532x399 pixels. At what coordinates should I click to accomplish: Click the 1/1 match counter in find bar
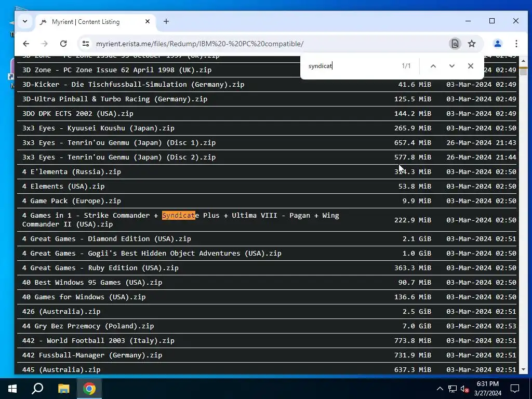[x=406, y=66]
